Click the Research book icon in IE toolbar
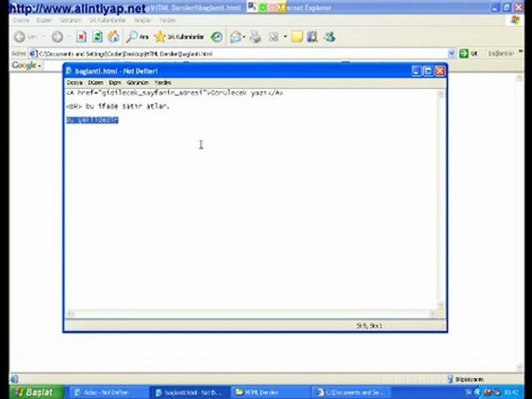This screenshot has width=532, height=399. point(312,37)
